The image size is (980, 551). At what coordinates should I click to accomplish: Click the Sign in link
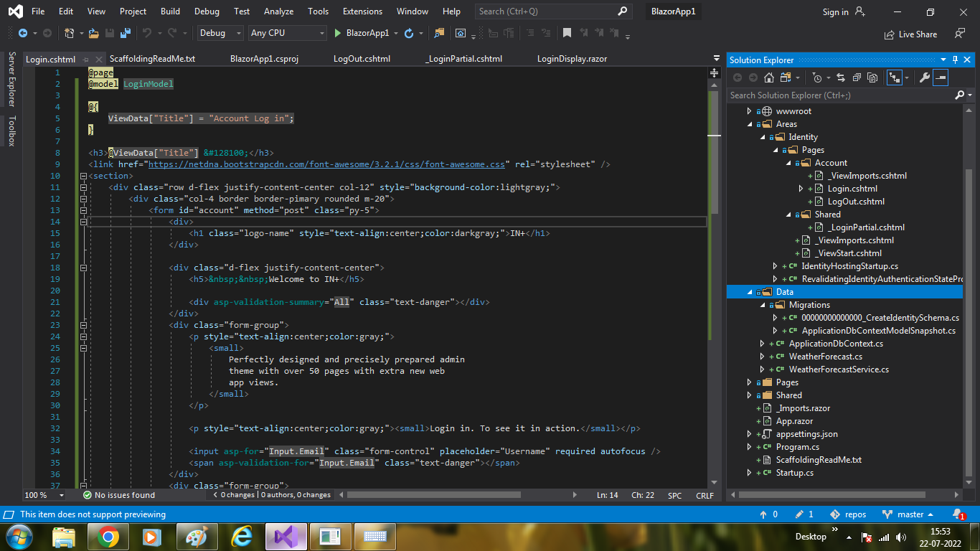(834, 11)
